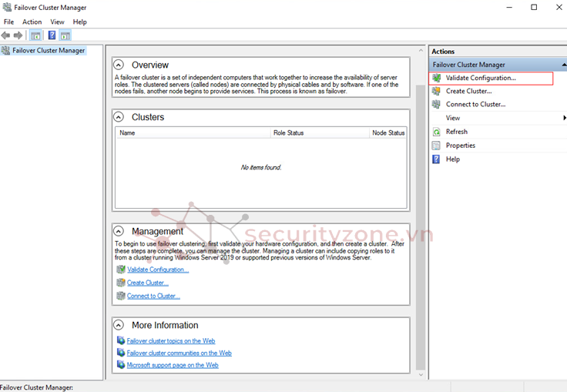Click the blue Help toolbar icon

click(52, 35)
